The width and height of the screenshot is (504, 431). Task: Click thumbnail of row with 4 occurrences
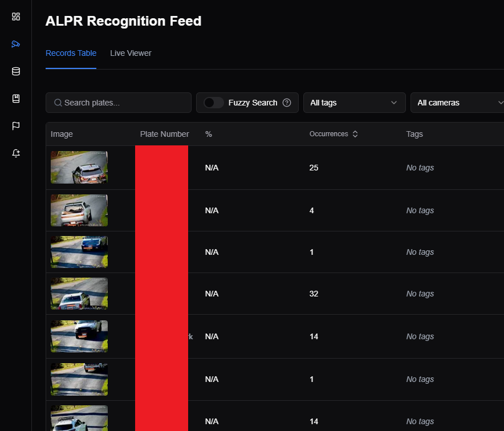click(x=79, y=210)
